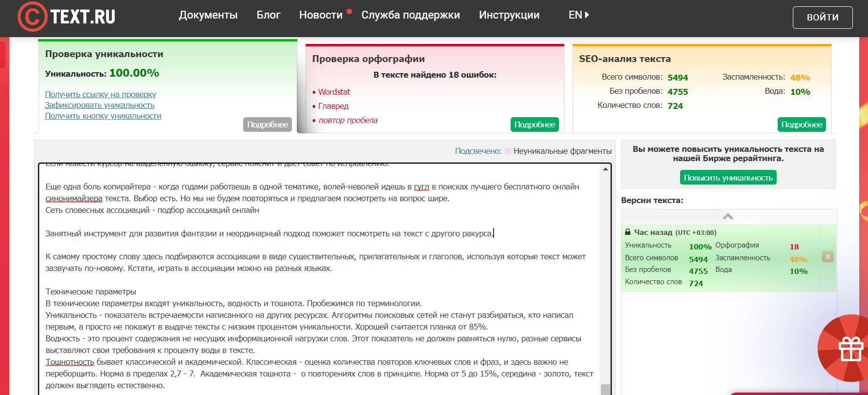Click the lock icon beside Час назад
The height and width of the screenshot is (395, 868).
pos(628,232)
